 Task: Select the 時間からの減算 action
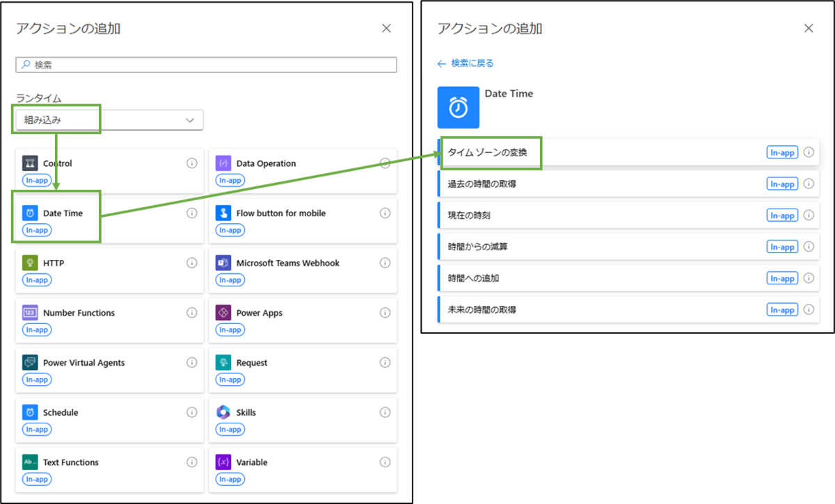click(628, 247)
